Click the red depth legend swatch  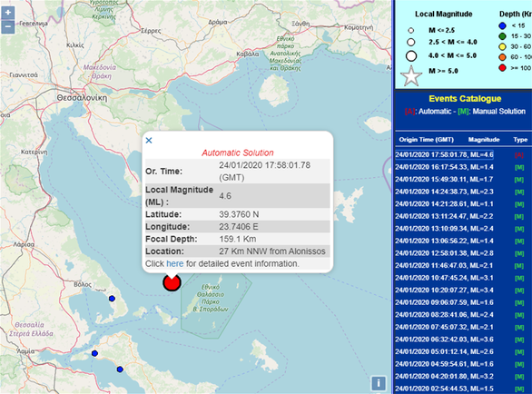(502, 68)
